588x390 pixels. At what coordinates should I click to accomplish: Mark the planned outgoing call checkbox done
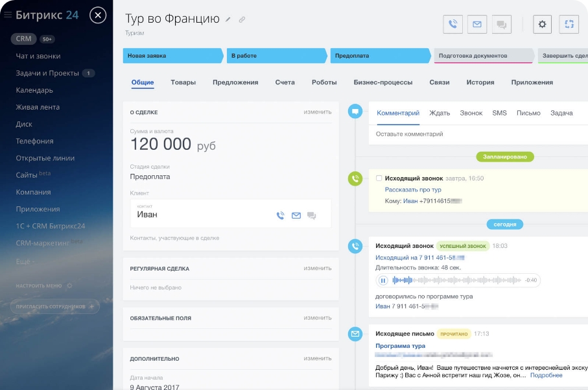[379, 178]
